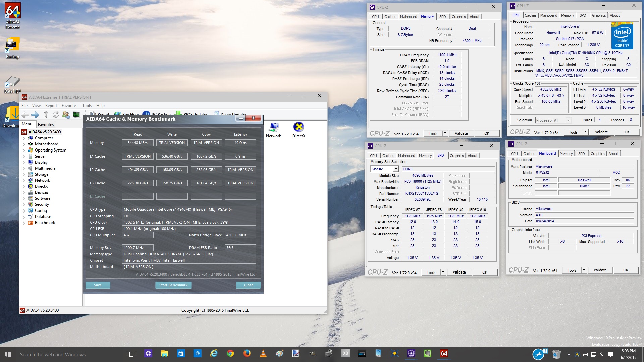Open the Network icon in AIDA64 right pane
The image size is (644, 362).
274,130
